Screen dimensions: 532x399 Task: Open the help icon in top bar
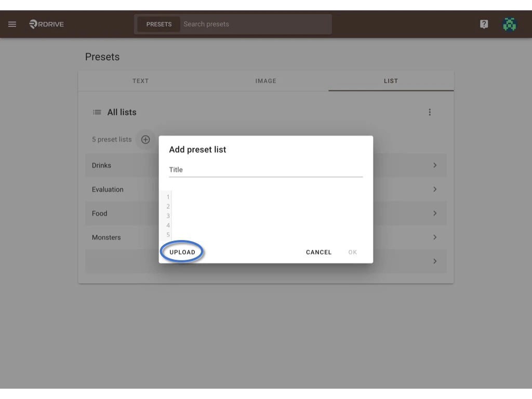coord(484,24)
